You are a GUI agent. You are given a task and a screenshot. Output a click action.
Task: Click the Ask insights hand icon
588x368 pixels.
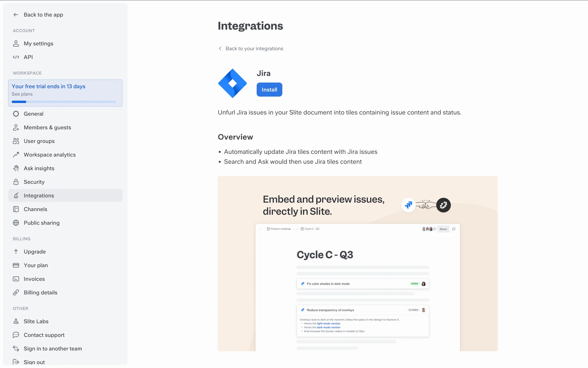16,168
